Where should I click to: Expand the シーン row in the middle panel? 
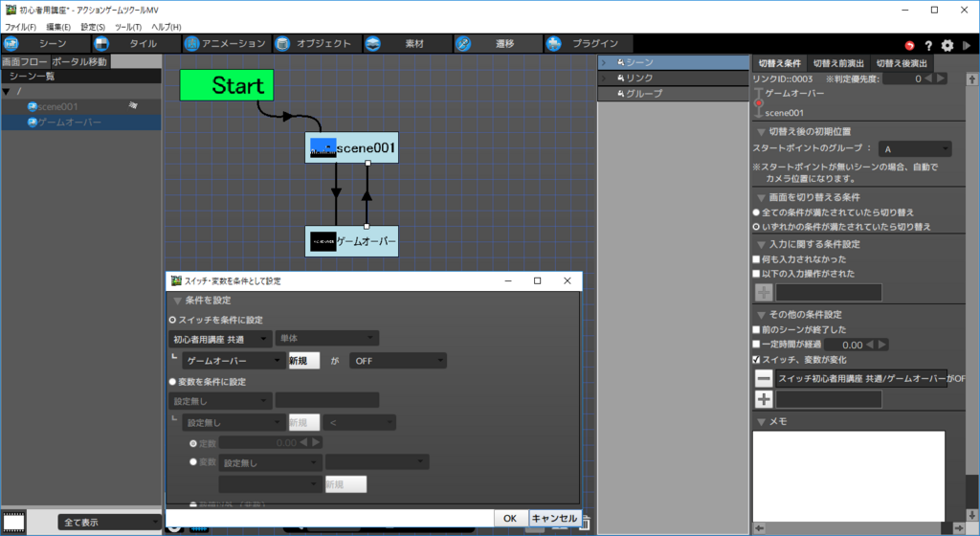click(x=604, y=62)
